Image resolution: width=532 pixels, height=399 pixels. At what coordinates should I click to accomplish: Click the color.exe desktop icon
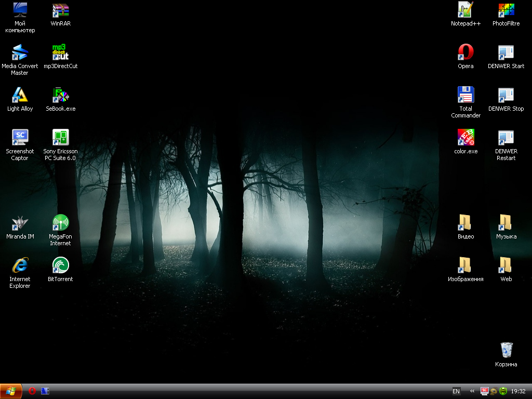[x=465, y=138]
